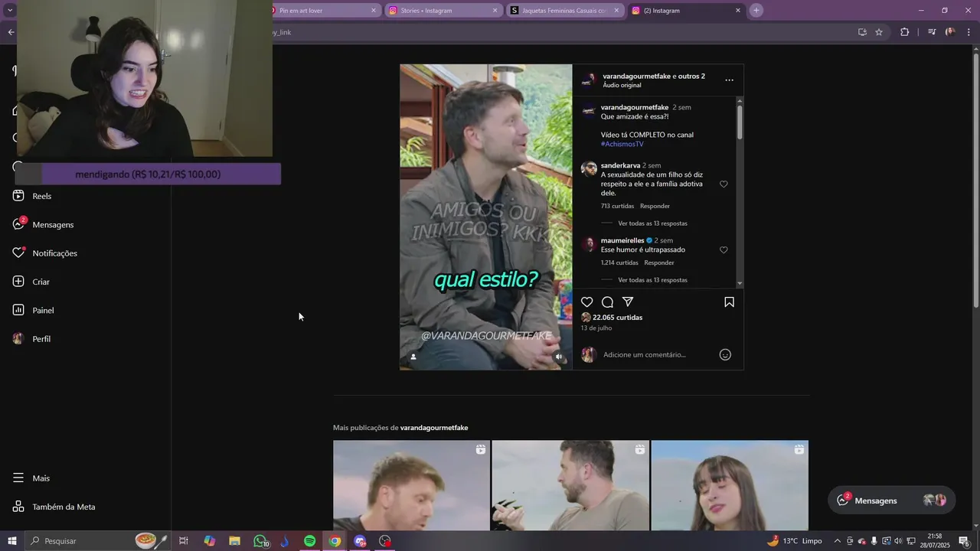Open the Windows notification center icon
Screen dimensions: 980x551
[964, 541]
